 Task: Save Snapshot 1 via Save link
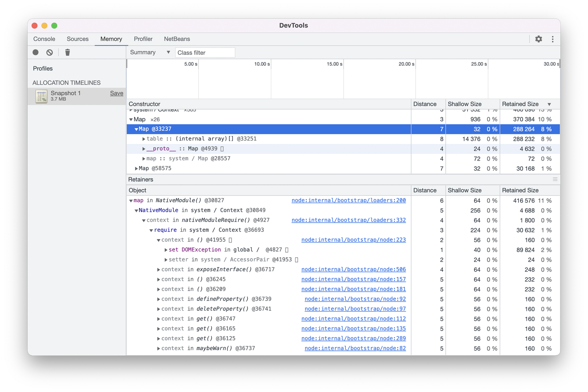116,93
